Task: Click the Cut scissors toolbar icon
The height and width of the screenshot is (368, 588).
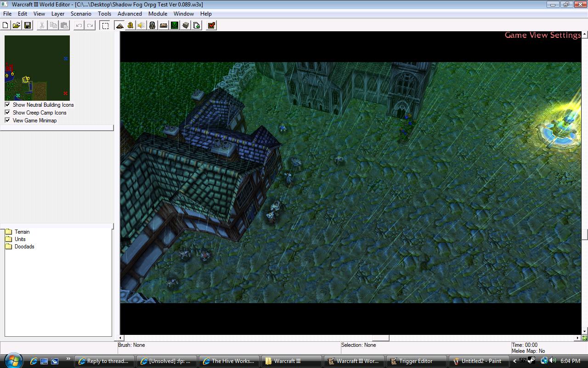Action: (x=42, y=25)
